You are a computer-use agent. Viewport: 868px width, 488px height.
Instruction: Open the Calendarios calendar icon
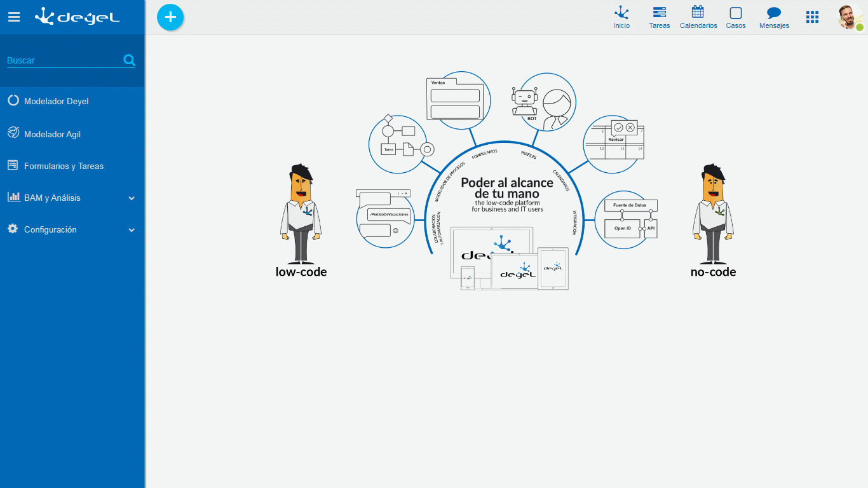pyautogui.click(x=698, y=17)
